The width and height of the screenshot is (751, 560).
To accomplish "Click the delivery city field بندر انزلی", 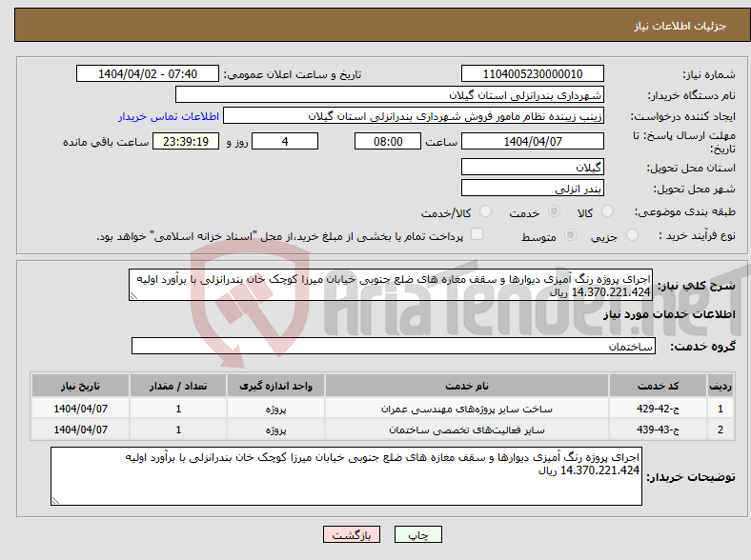I will (x=533, y=189).
